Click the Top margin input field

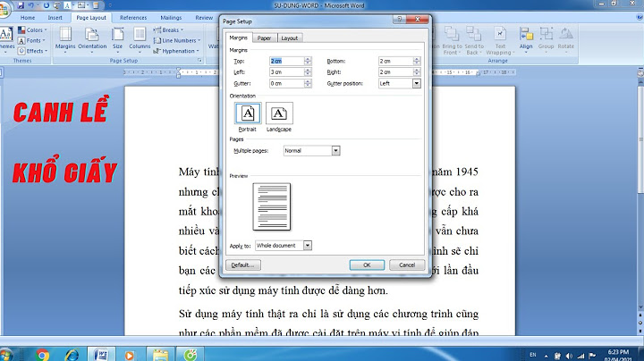point(286,61)
